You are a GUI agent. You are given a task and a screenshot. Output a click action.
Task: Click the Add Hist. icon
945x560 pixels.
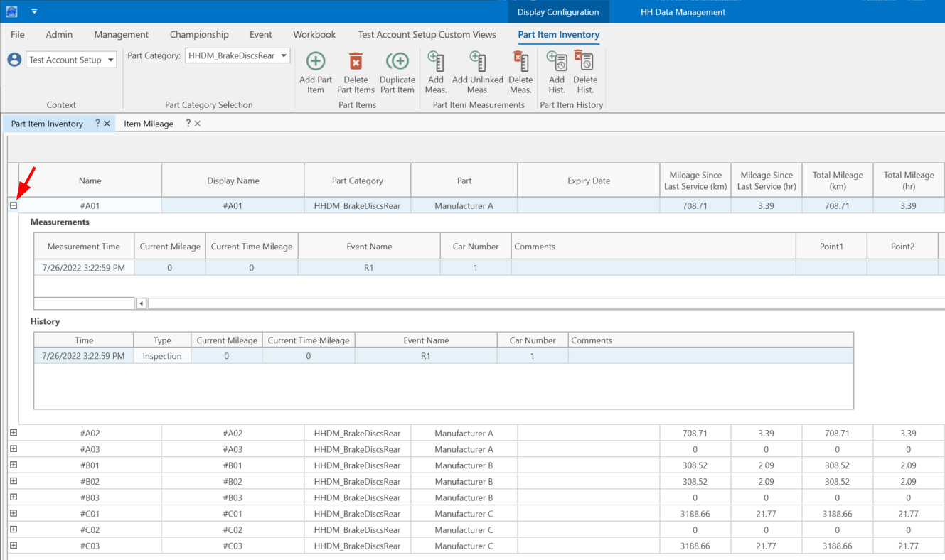click(557, 63)
